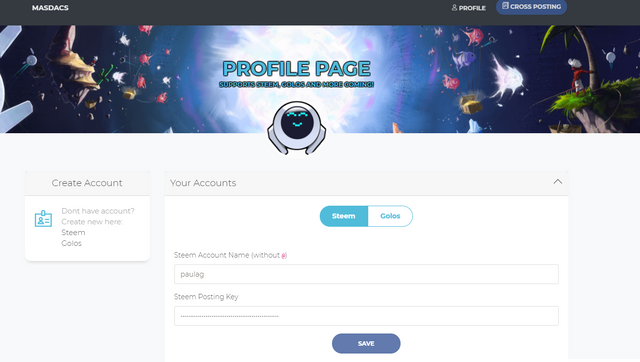This screenshot has width=640, height=362.
Task: Switch to the Golos account toggle
Action: [x=390, y=216]
